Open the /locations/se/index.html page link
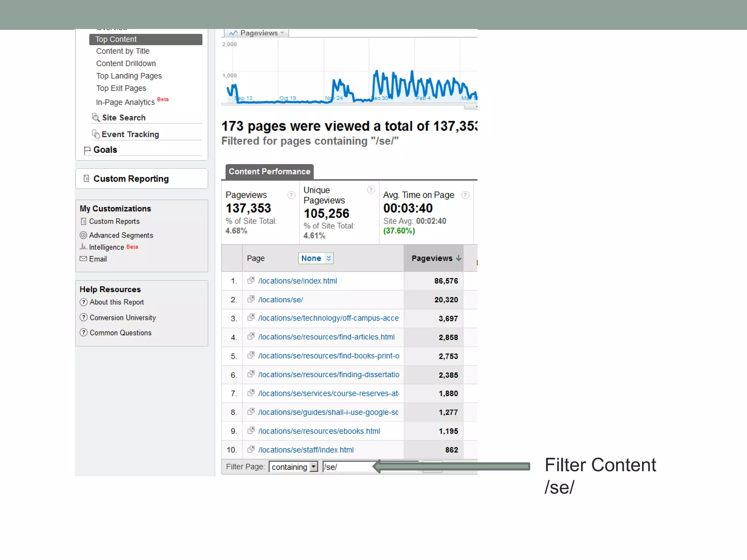 point(298,281)
